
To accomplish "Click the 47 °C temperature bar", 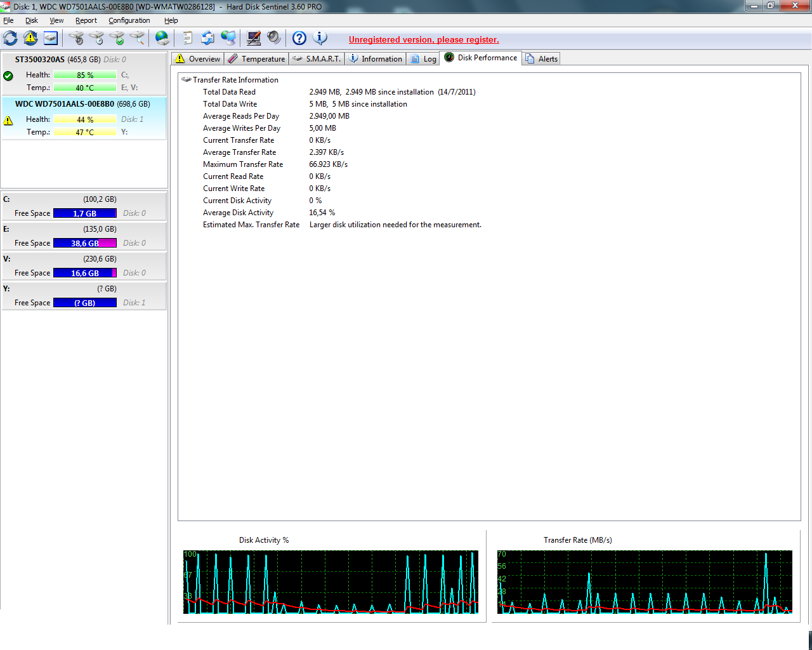I will point(85,132).
